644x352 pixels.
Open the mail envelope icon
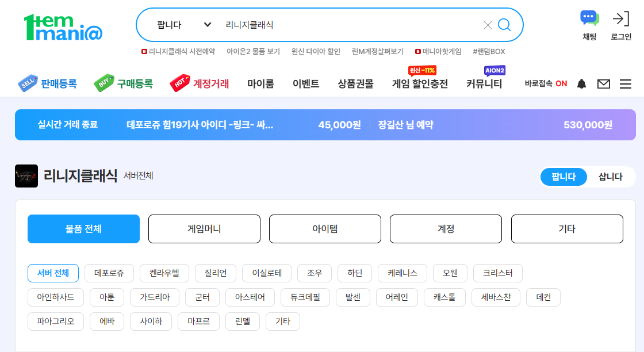click(x=603, y=84)
